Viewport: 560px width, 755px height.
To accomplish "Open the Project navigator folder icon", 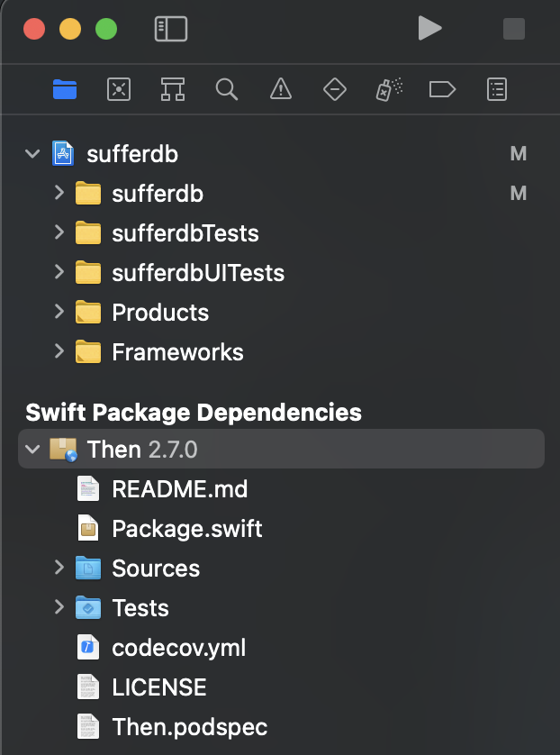I will point(65,89).
